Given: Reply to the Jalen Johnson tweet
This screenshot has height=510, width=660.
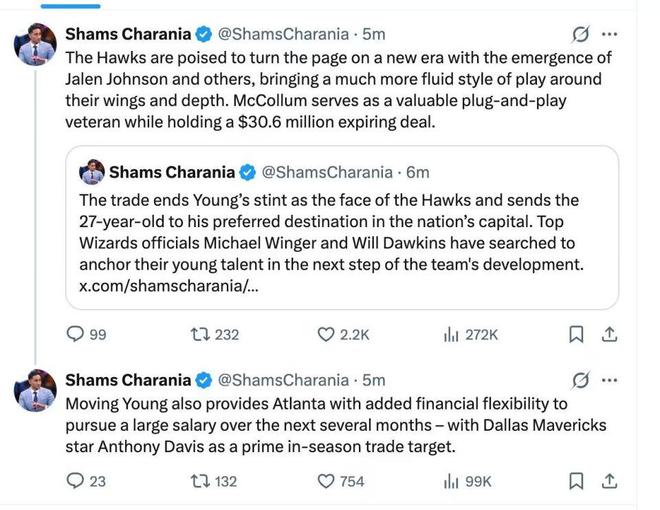Looking at the screenshot, I should pos(76,335).
